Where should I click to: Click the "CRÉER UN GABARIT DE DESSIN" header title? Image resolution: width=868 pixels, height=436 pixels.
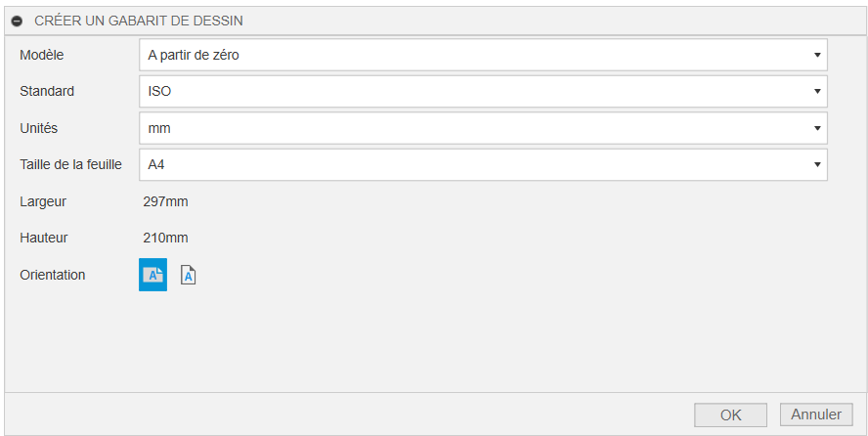(x=139, y=21)
